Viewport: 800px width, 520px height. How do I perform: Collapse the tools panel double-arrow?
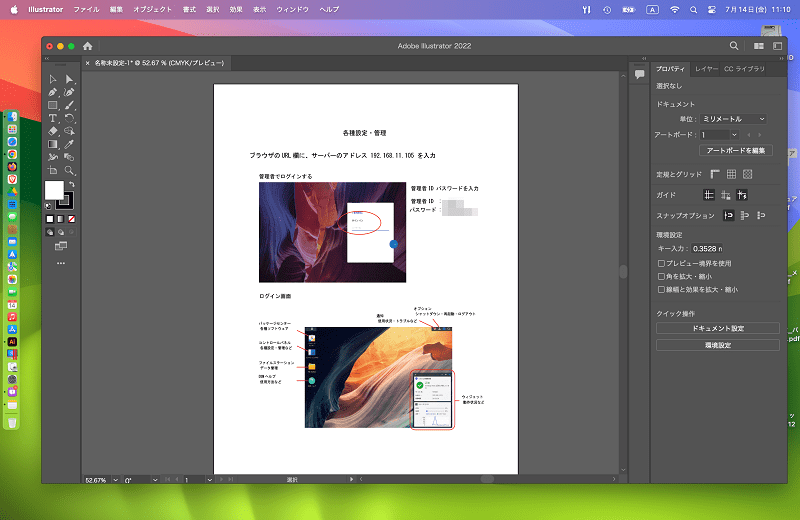tap(47, 59)
